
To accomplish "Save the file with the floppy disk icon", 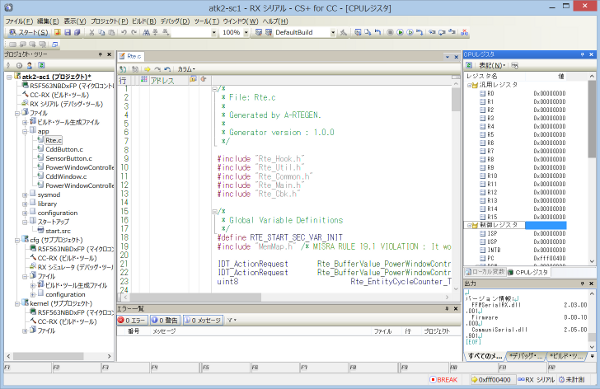I will (x=67, y=33).
